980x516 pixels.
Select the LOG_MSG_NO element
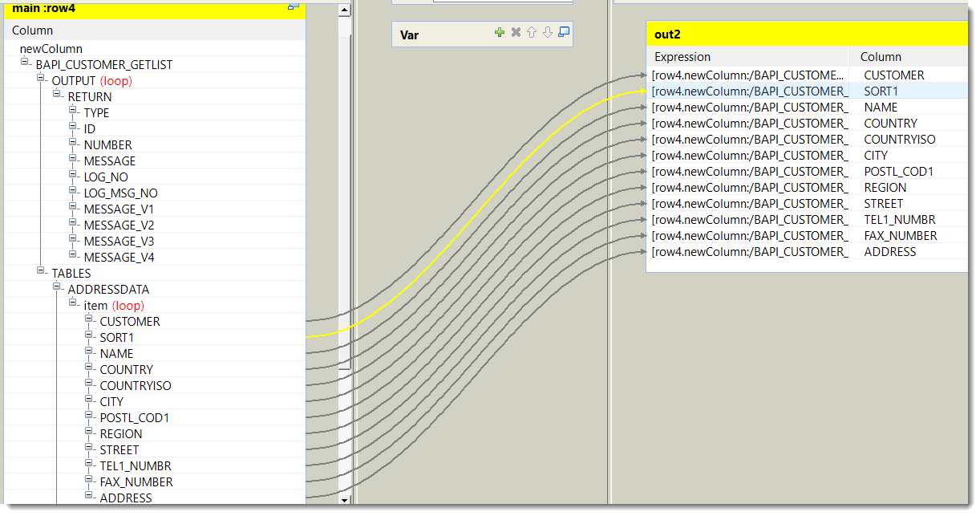(120, 193)
